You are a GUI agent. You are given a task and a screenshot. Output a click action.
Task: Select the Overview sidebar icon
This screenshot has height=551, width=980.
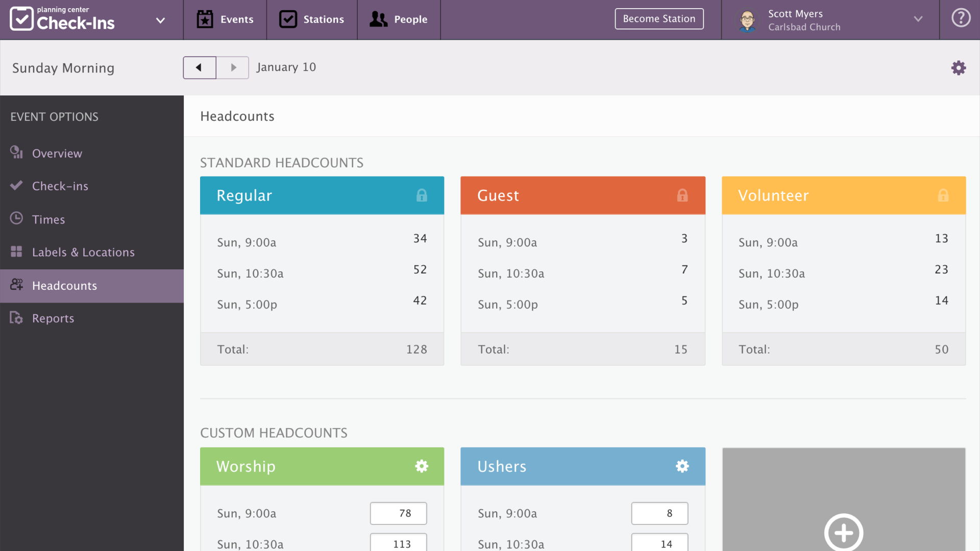click(x=16, y=153)
